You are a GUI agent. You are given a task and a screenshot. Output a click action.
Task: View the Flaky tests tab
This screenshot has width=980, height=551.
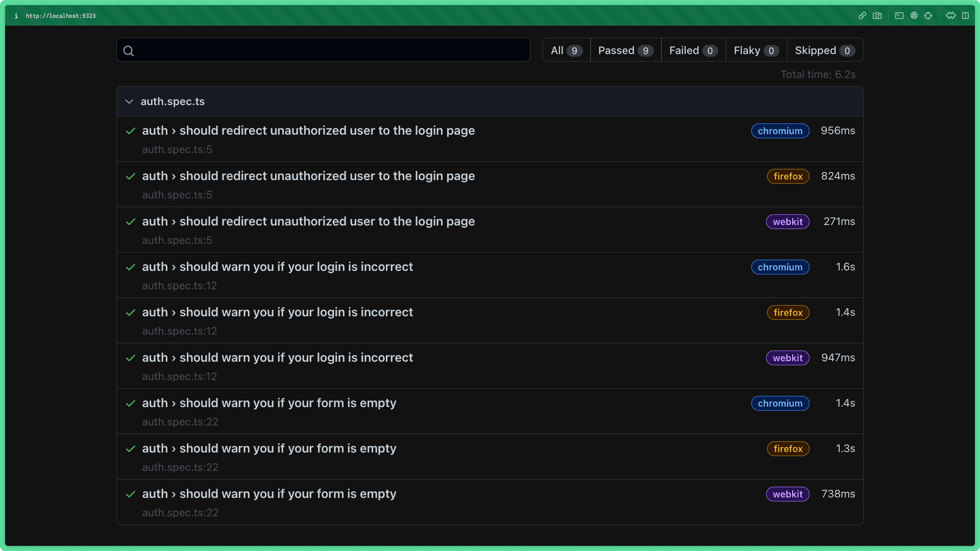tap(755, 50)
